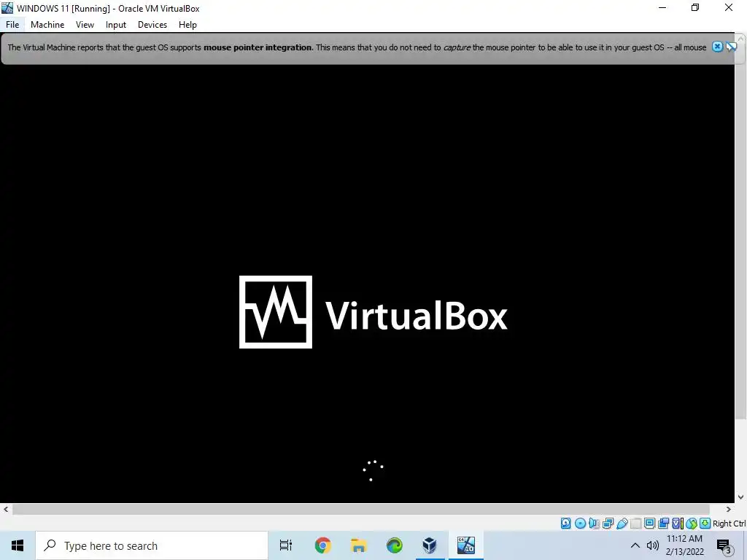The width and height of the screenshot is (747, 560).
Task: Open the Devices menu
Action: coord(152,25)
